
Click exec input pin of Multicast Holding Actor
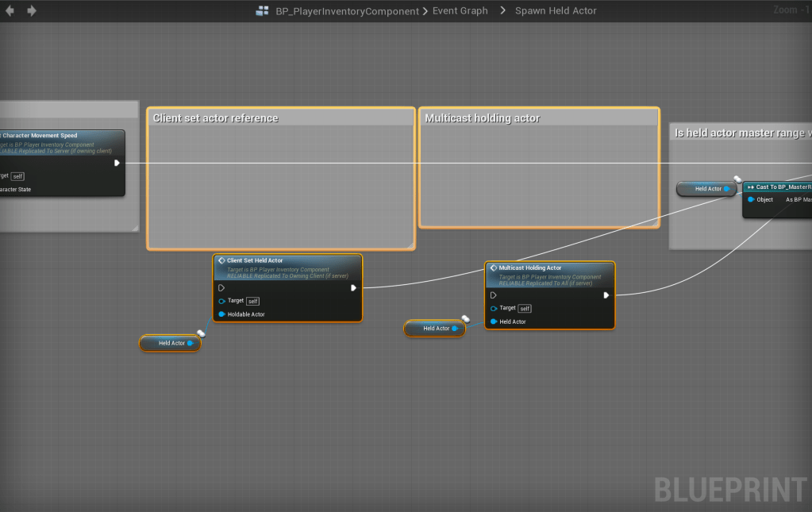click(x=493, y=295)
